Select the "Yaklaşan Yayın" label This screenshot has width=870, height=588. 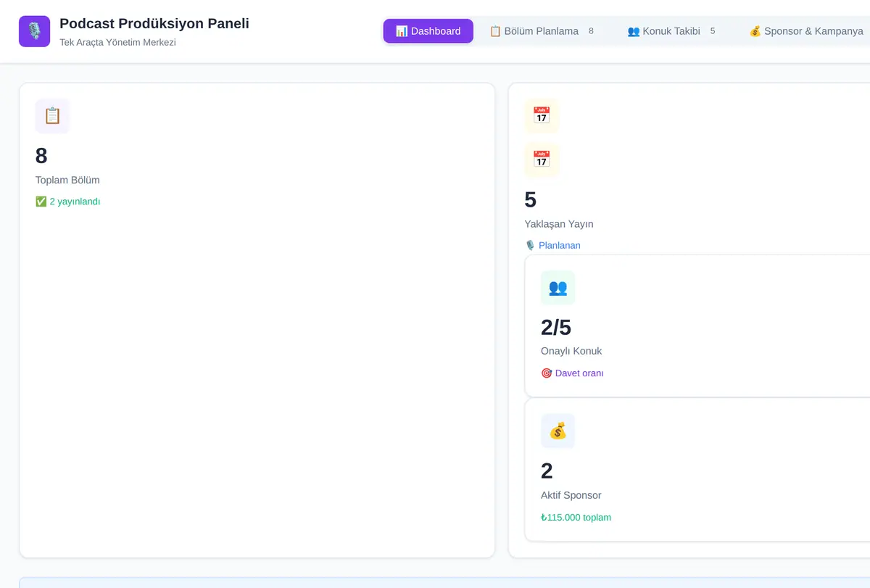[x=559, y=224]
